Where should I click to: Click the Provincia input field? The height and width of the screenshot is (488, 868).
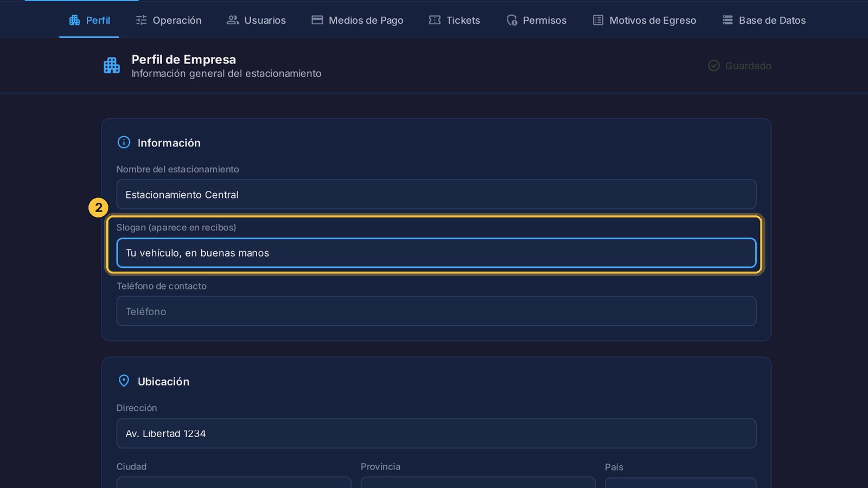[x=478, y=483]
